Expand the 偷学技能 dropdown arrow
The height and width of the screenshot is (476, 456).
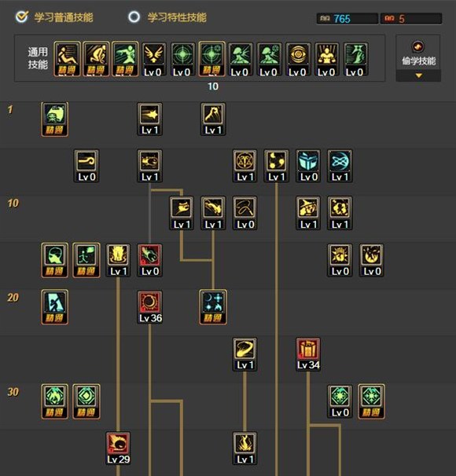pyautogui.click(x=418, y=75)
